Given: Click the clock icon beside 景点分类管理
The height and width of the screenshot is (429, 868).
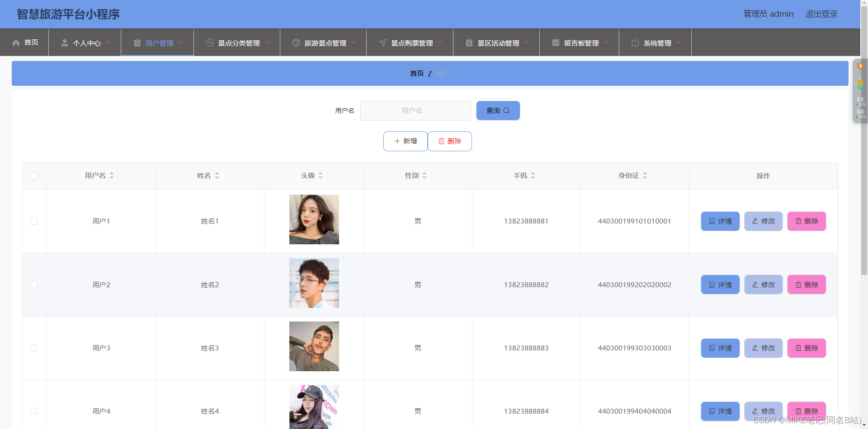Looking at the screenshot, I should click(x=210, y=43).
